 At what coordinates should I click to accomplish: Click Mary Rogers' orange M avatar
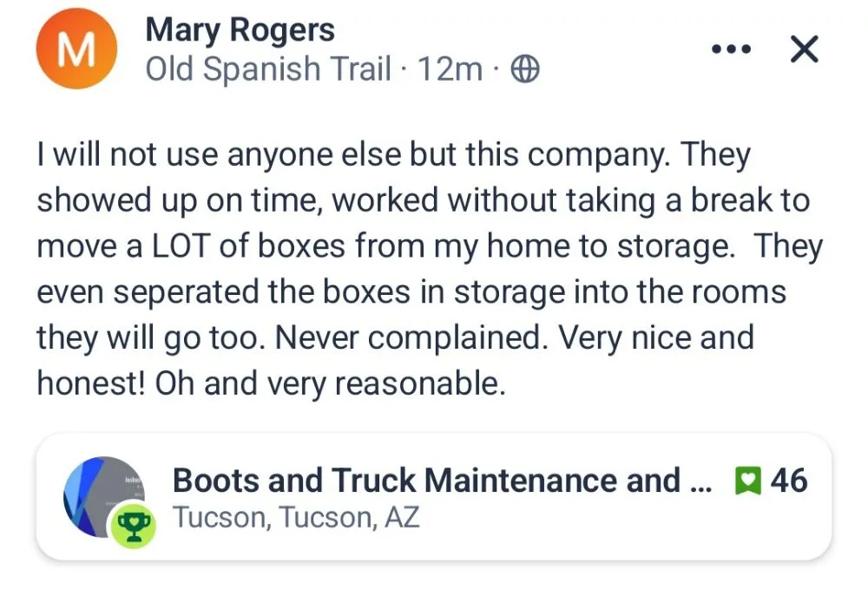point(76,49)
